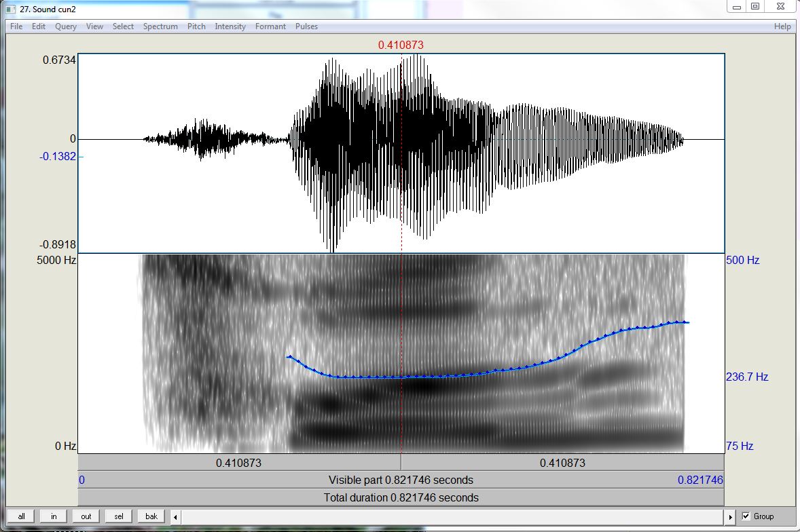The image size is (800, 532).
Task: Click the 'in' zoom button
Action: pyautogui.click(x=54, y=516)
